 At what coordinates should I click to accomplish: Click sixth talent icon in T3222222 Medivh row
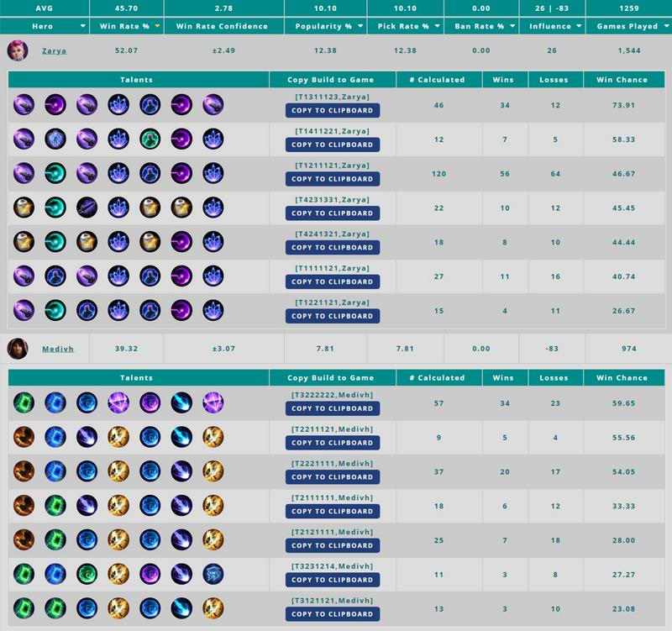click(181, 403)
